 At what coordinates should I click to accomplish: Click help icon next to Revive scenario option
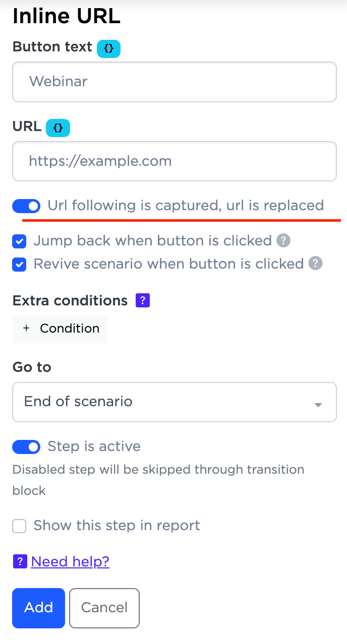[x=315, y=264]
